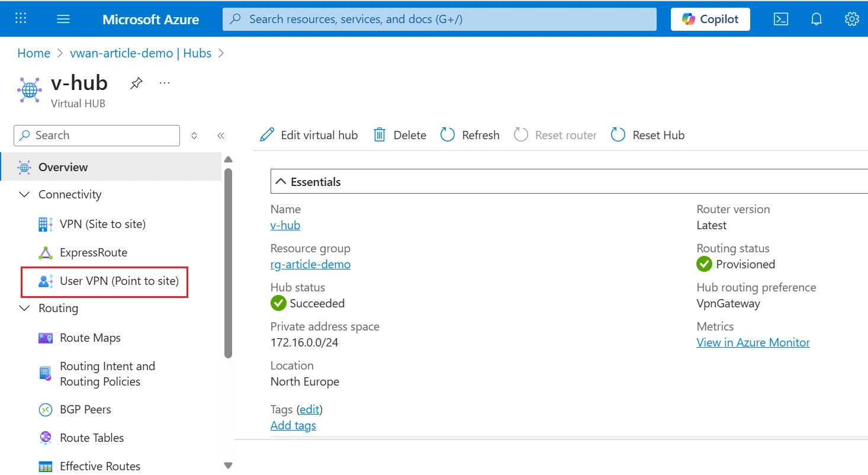Click the Route Tables icon
Screen dimensions: 868x475
click(x=46, y=438)
